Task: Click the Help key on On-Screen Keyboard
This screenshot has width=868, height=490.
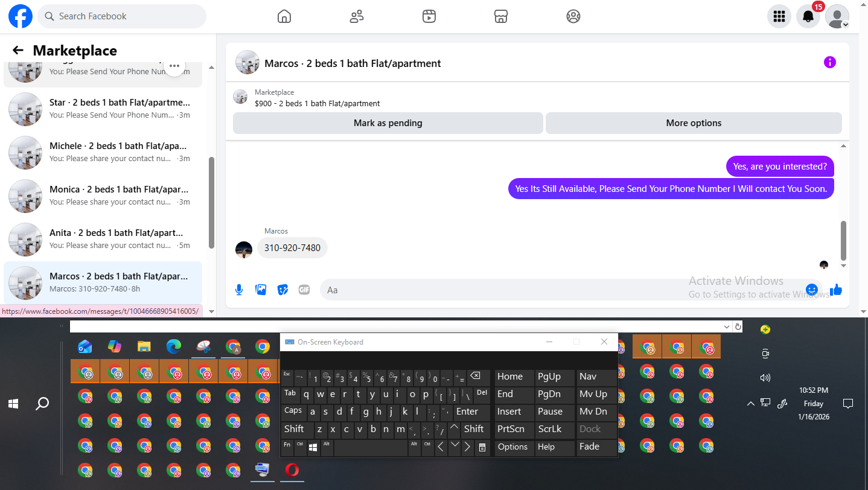Action: click(x=555, y=447)
